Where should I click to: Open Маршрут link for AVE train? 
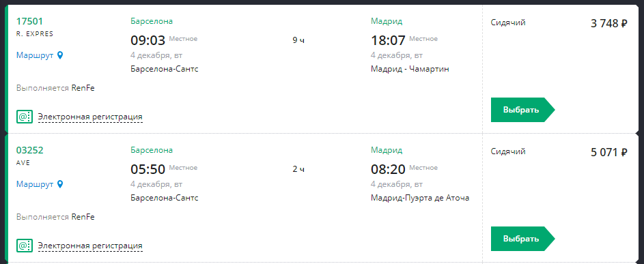35,184
